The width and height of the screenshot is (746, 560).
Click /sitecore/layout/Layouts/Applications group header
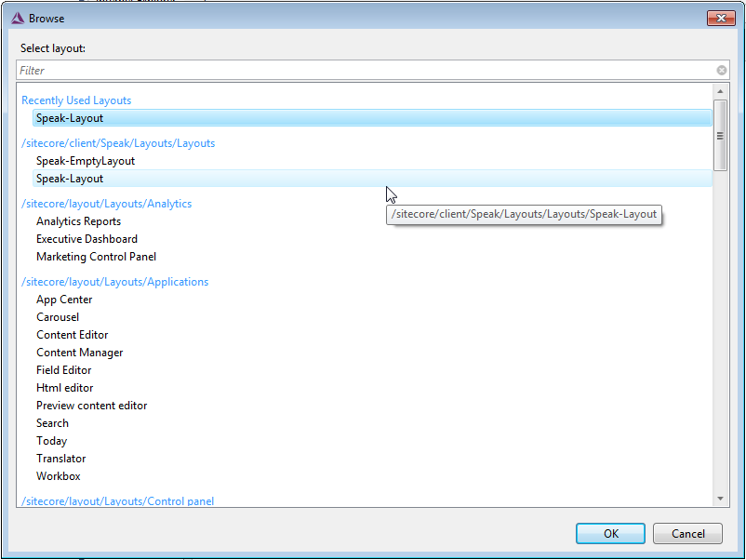pos(114,282)
